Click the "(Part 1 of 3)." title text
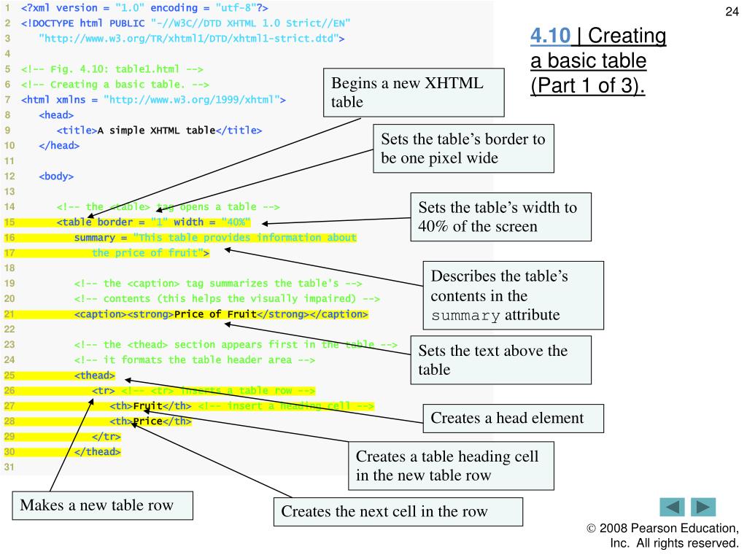The width and height of the screenshot is (747, 560). pos(587,86)
